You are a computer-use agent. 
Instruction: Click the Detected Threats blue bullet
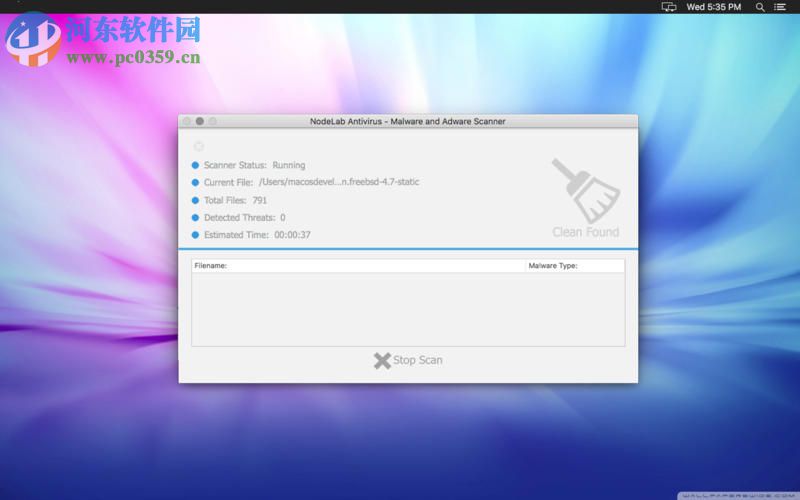pos(195,218)
